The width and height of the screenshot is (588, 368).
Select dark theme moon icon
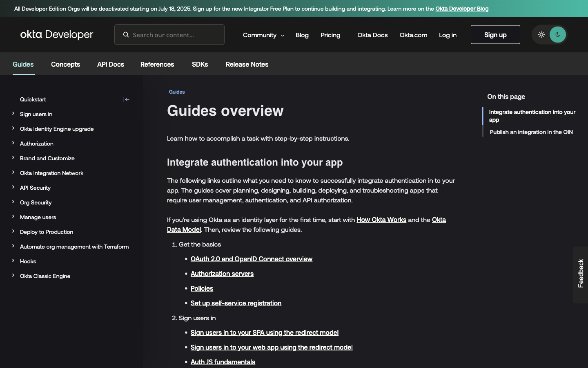[x=558, y=35]
